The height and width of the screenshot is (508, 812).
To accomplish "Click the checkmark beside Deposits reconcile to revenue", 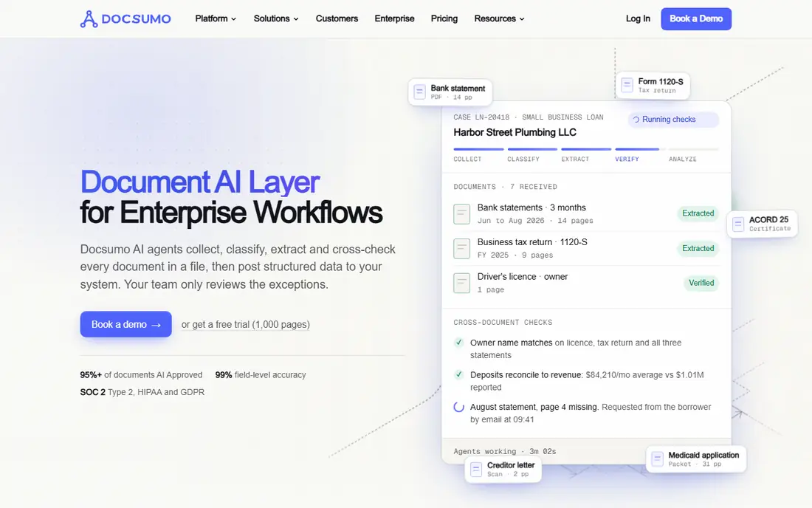I will coord(459,374).
